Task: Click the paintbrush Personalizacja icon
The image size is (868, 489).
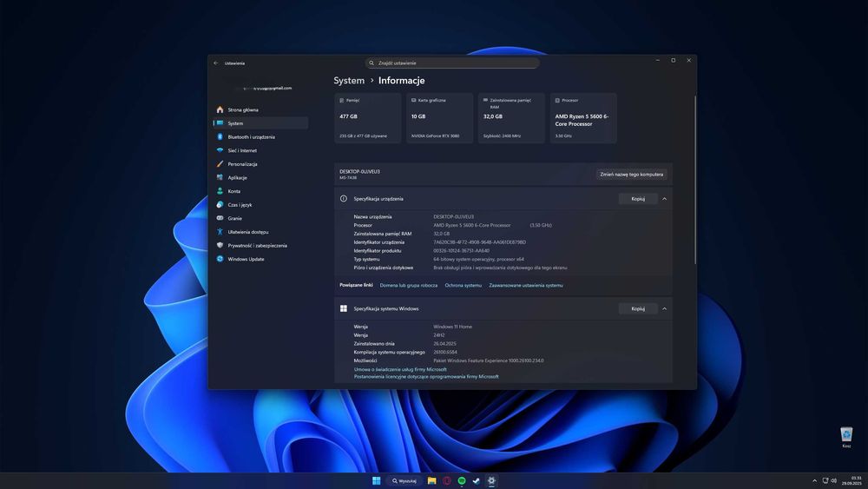Action: click(x=220, y=164)
